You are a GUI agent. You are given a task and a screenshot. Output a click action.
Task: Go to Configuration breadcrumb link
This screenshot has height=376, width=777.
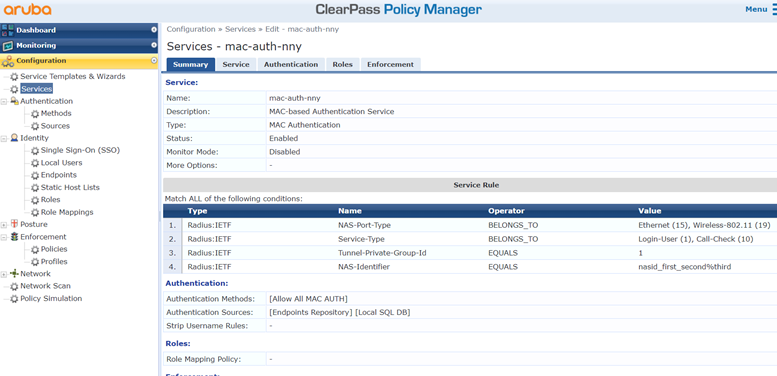[x=191, y=29]
